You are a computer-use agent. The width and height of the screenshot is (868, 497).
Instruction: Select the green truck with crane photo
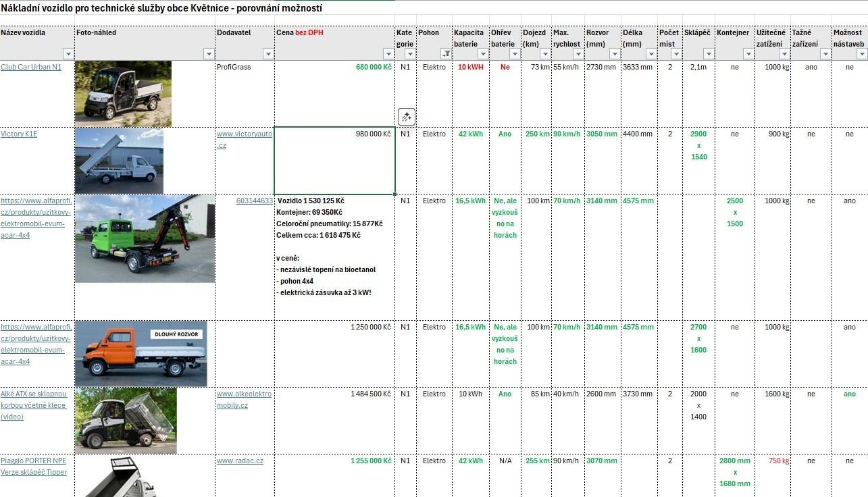[145, 238]
